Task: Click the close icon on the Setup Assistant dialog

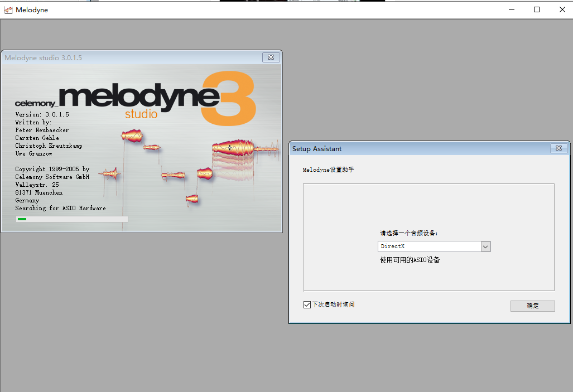Action: 558,148
